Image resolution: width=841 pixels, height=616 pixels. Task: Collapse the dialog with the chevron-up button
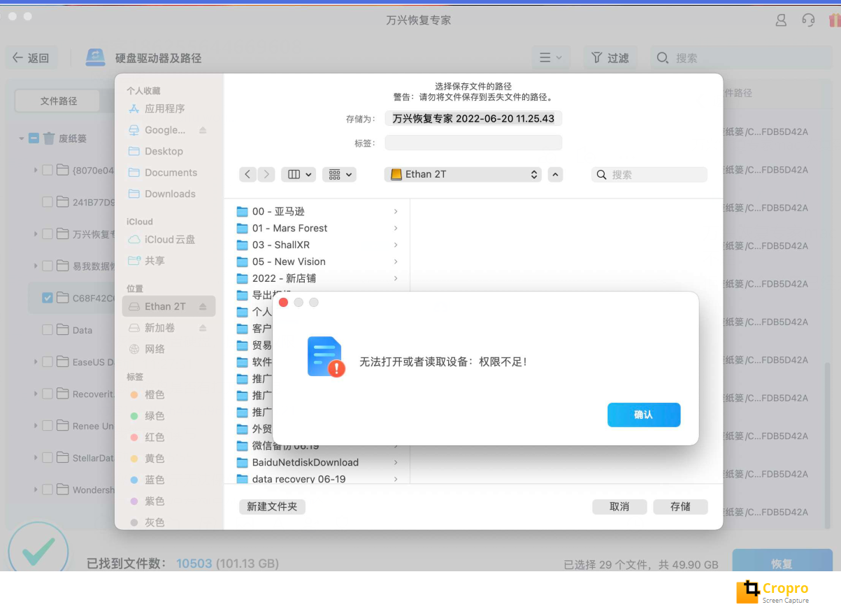click(555, 174)
